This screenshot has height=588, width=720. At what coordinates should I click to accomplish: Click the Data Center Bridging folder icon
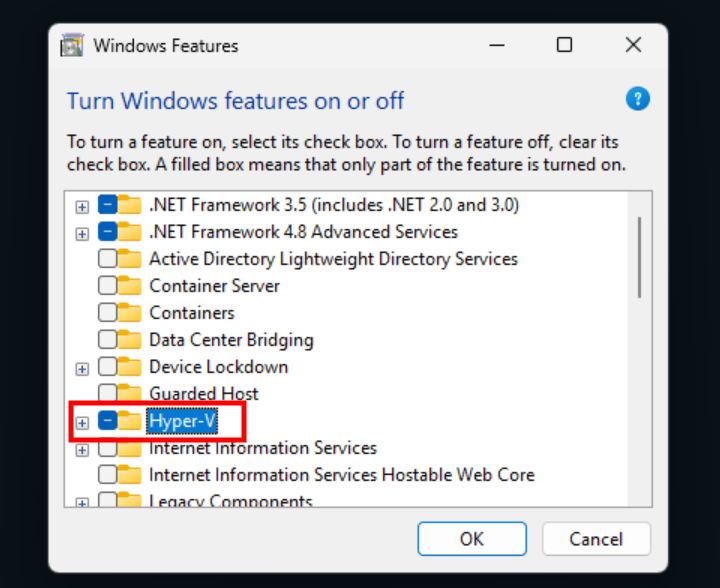coord(130,340)
